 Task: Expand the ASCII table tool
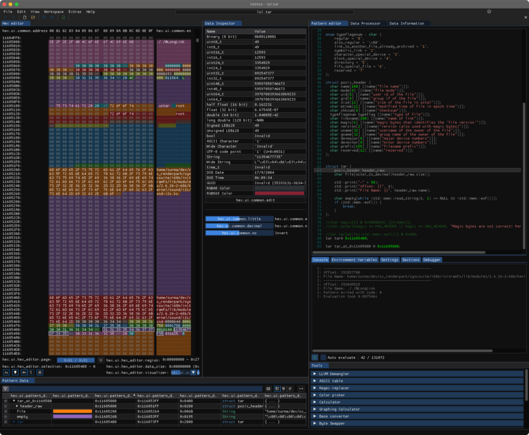[x=417, y=381]
